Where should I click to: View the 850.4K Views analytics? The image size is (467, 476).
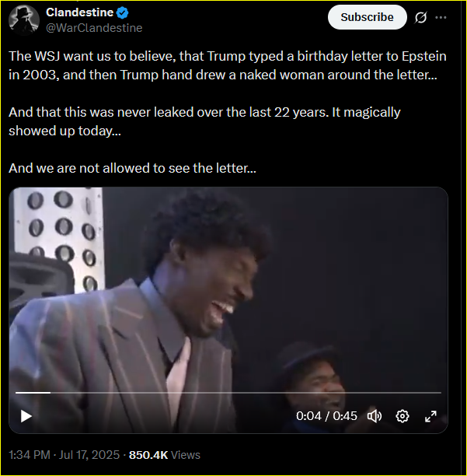point(165,455)
